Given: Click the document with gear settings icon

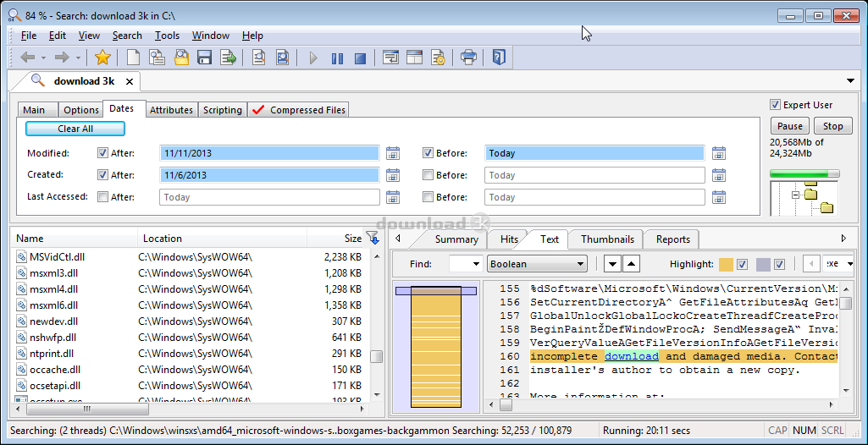Looking at the screenshot, I should click(438, 57).
